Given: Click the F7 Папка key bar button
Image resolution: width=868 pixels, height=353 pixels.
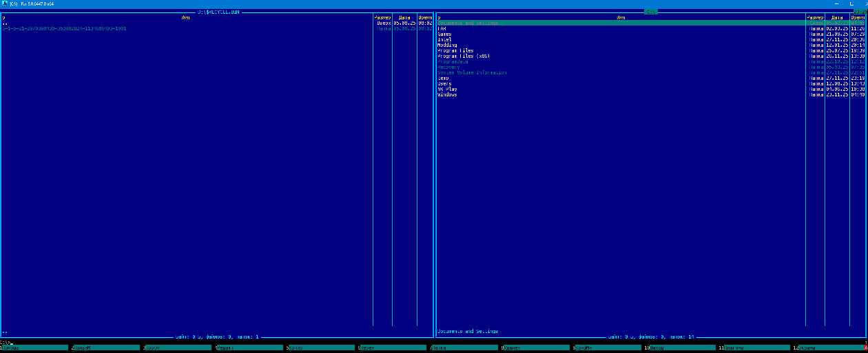Looking at the screenshot, I should [x=464, y=348].
